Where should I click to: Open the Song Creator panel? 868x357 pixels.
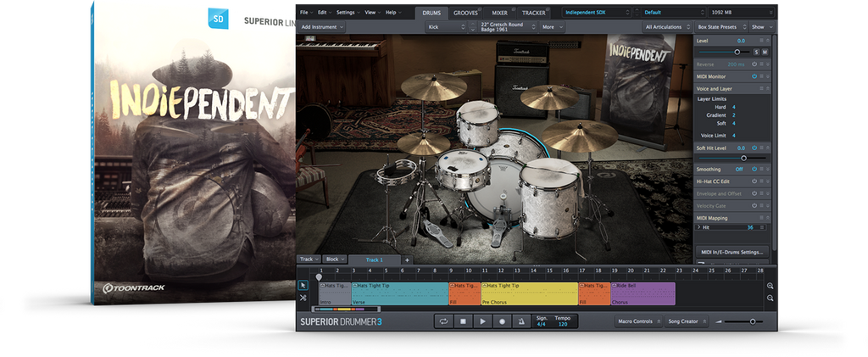point(687,321)
